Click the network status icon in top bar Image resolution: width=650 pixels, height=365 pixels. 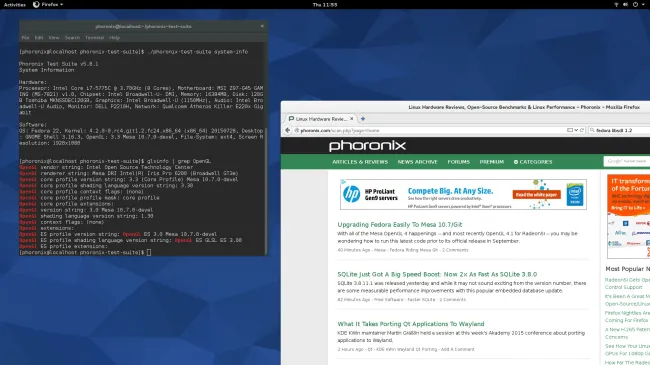(x=616, y=5)
